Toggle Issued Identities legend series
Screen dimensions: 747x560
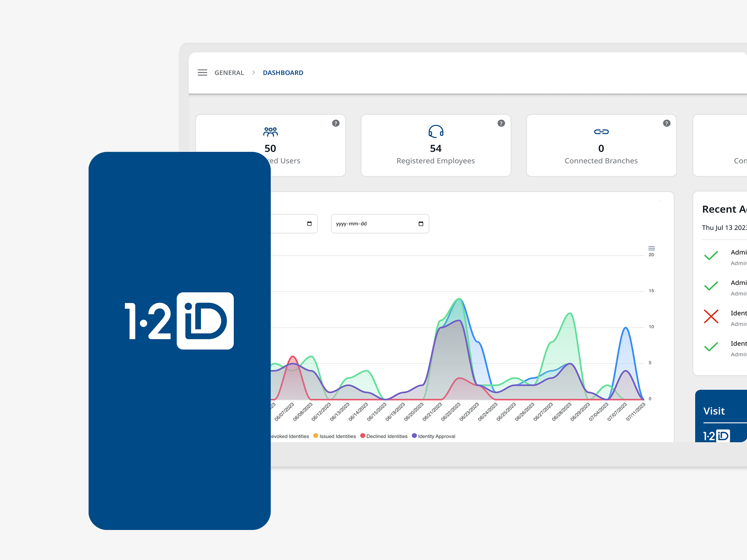[335, 436]
